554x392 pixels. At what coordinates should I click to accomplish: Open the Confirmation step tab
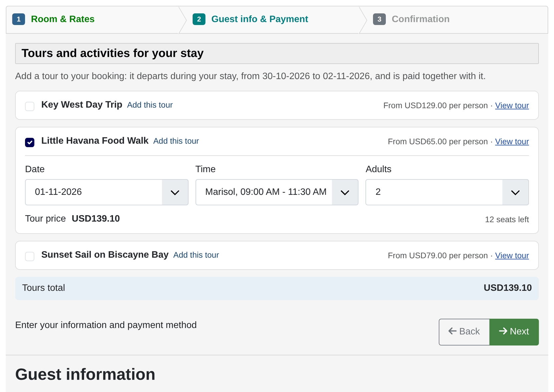(421, 19)
